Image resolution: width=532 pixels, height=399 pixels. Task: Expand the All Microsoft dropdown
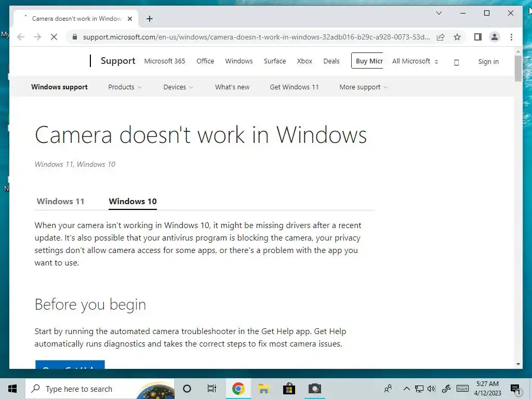click(415, 61)
